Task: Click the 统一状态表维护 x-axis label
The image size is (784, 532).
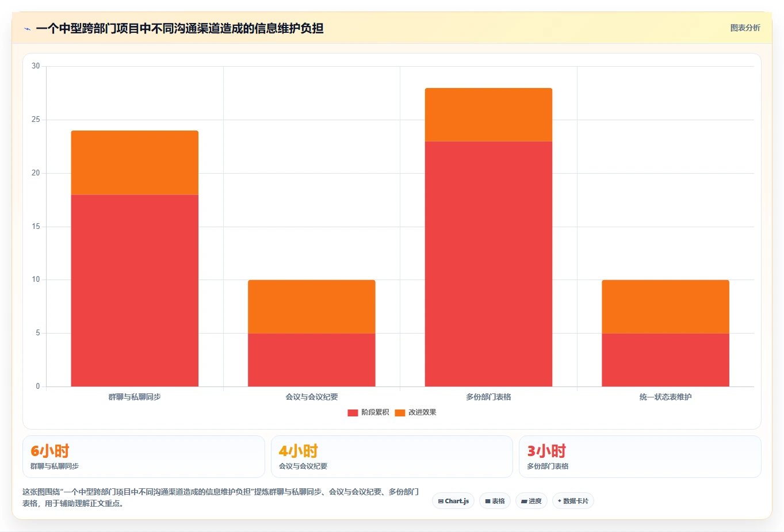Action: 666,397
